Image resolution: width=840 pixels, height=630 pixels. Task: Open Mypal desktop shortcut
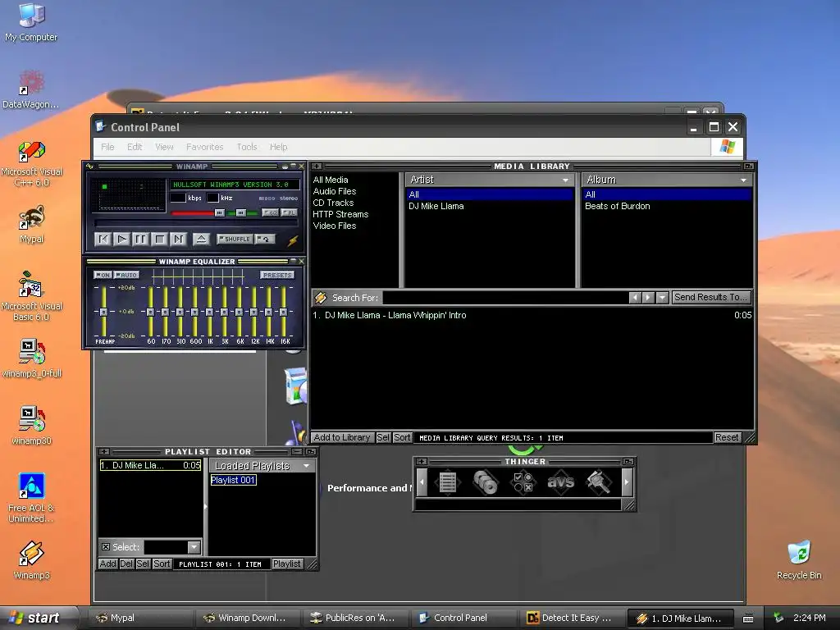(32, 225)
